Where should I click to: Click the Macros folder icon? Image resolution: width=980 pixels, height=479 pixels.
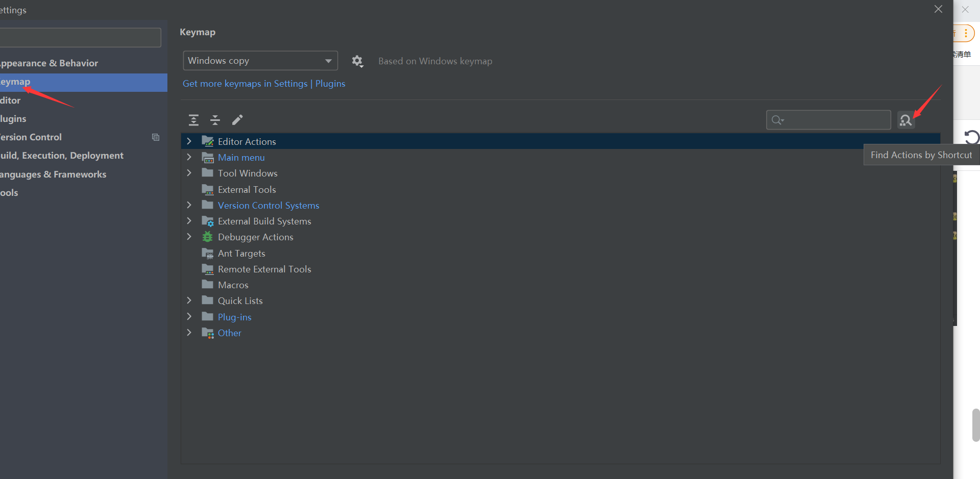[x=207, y=285]
